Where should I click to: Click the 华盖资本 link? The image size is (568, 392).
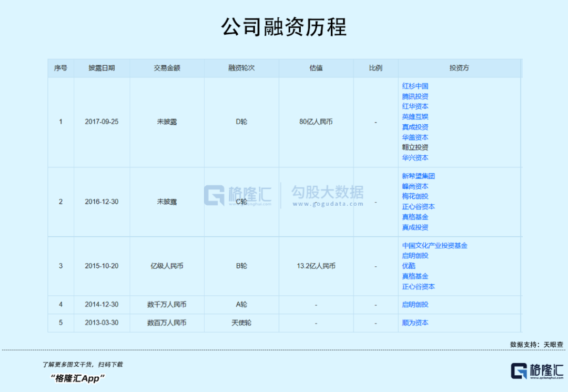tap(415, 137)
